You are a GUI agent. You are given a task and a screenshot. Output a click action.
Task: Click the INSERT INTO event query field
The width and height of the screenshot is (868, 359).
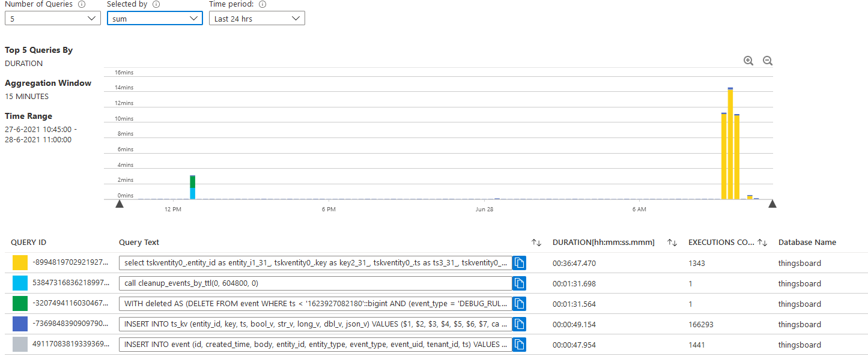click(x=315, y=345)
